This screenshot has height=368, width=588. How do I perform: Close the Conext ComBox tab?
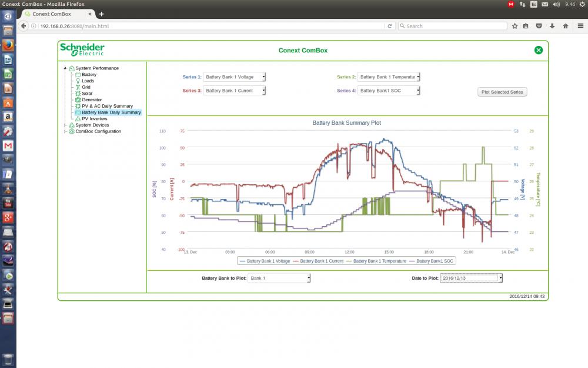(x=89, y=14)
